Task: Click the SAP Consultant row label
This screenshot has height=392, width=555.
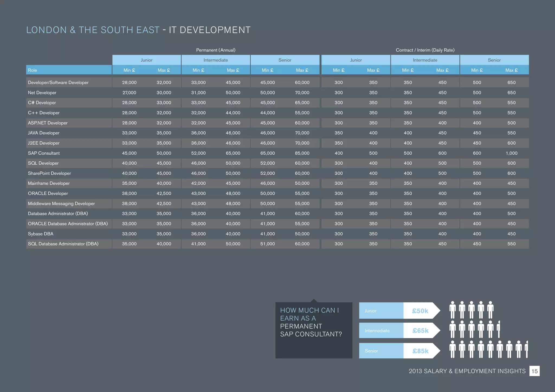Action: click(44, 153)
